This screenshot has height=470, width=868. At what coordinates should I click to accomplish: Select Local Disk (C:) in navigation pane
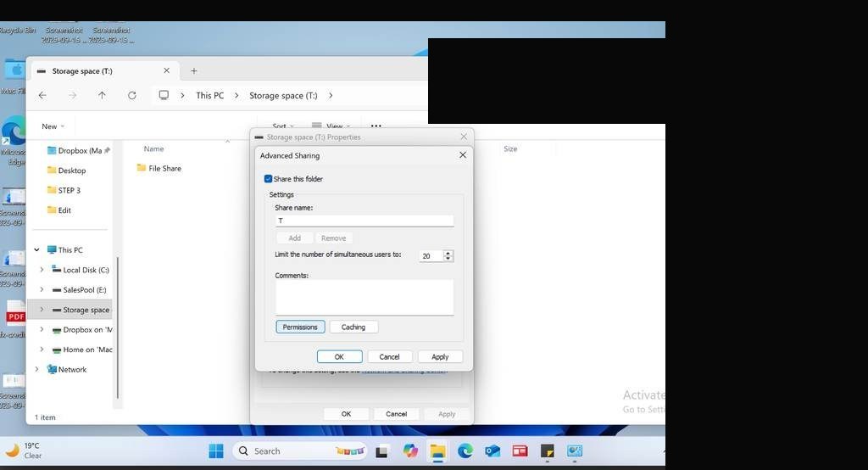pos(81,270)
